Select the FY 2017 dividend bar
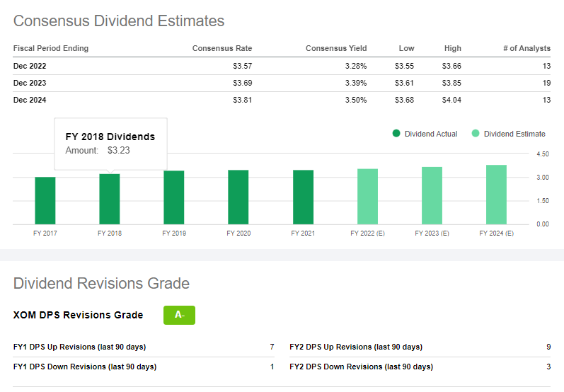This screenshot has height=392, width=564. [45, 201]
